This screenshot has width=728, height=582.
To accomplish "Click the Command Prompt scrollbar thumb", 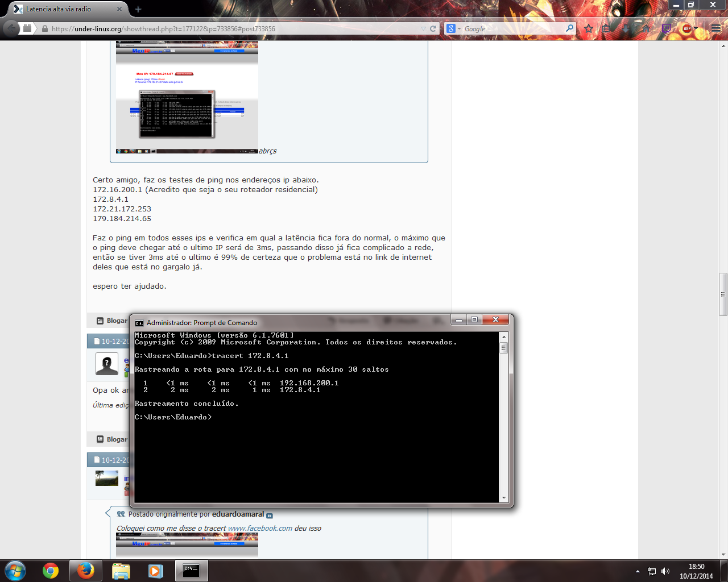I will pos(503,348).
